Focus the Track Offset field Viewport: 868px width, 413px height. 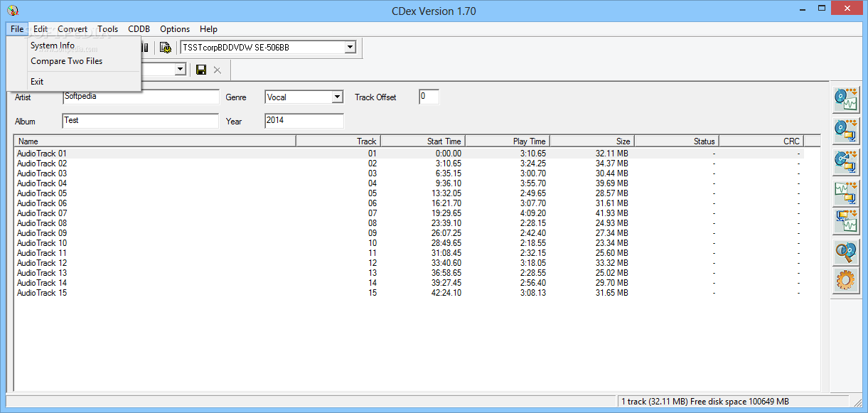(x=429, y=97)
